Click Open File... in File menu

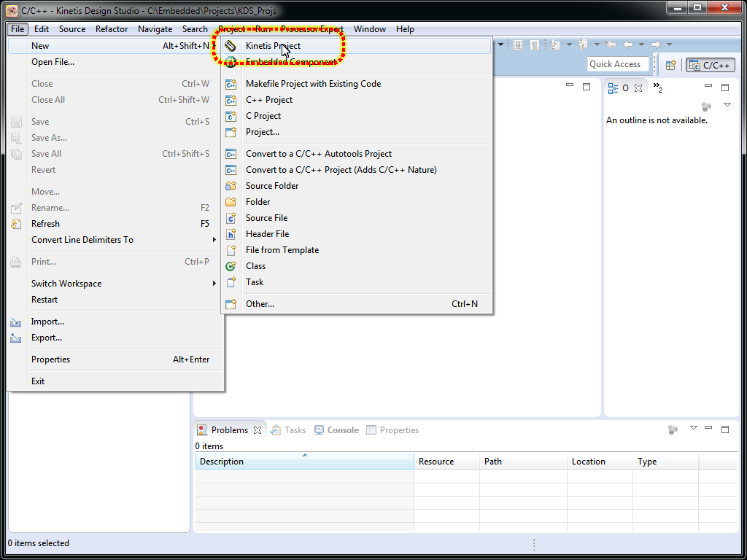coord(116,62)
